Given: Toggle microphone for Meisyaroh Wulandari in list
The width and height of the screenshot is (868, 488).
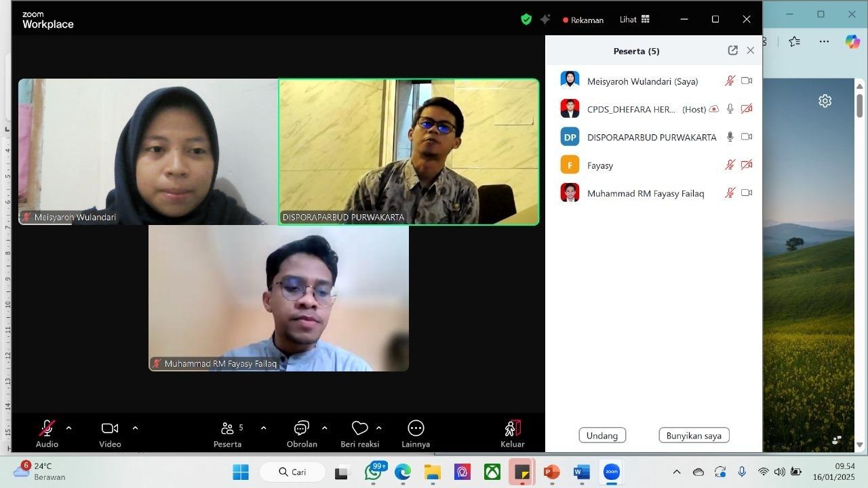Looking at the screenshot, I should (x=730, y=81).
